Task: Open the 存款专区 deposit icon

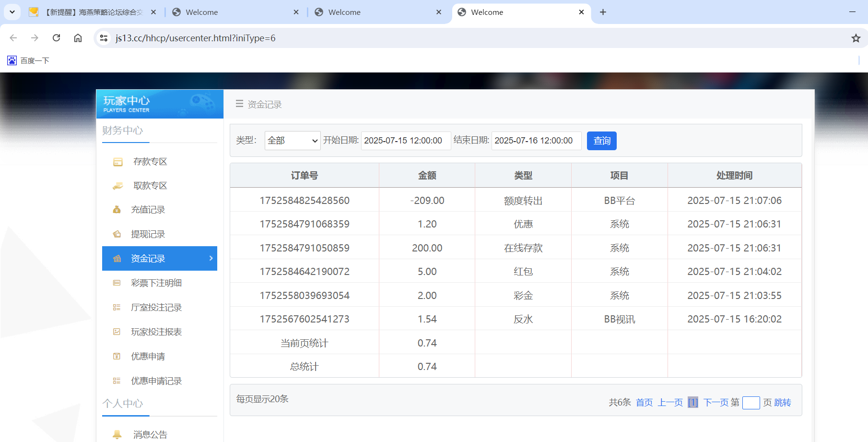Action: coord(117,161)
